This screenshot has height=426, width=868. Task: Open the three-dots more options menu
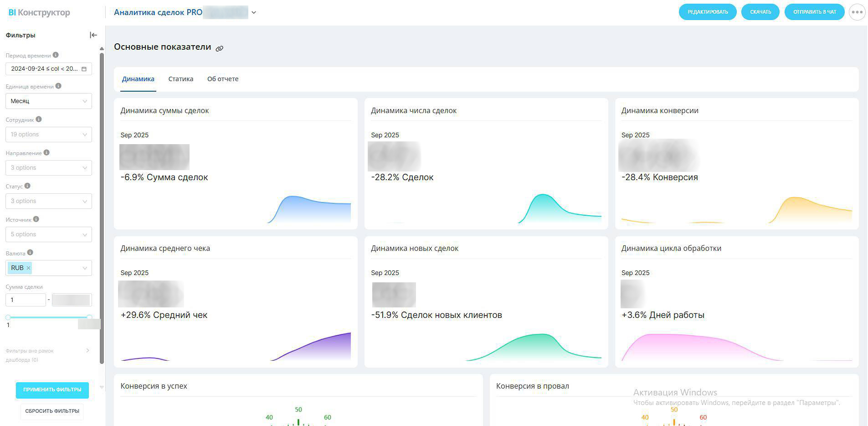tap(857, 12)
